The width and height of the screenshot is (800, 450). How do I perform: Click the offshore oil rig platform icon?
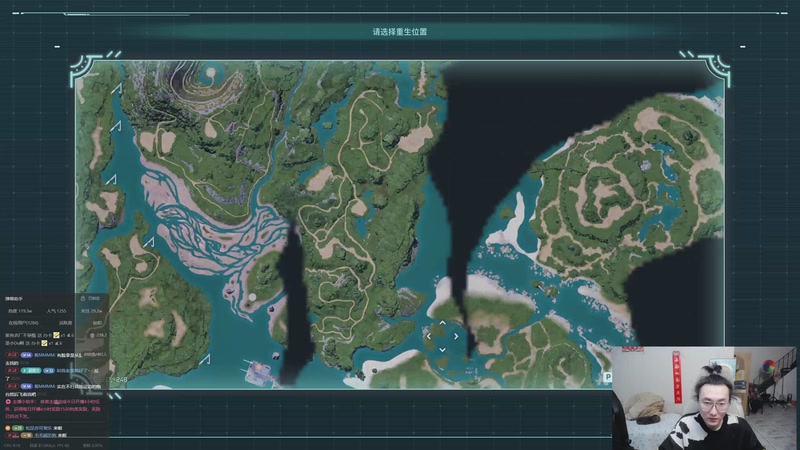[258, 372]
